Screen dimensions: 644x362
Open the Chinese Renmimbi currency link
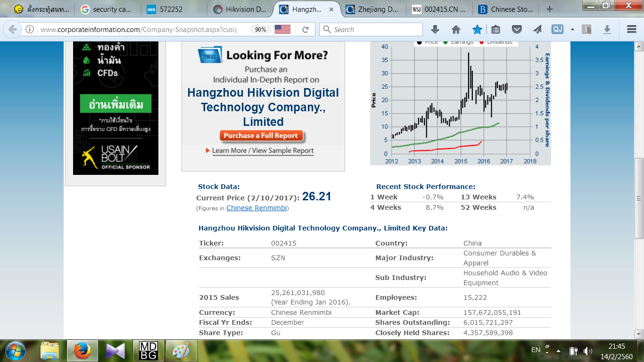point(256,208)
